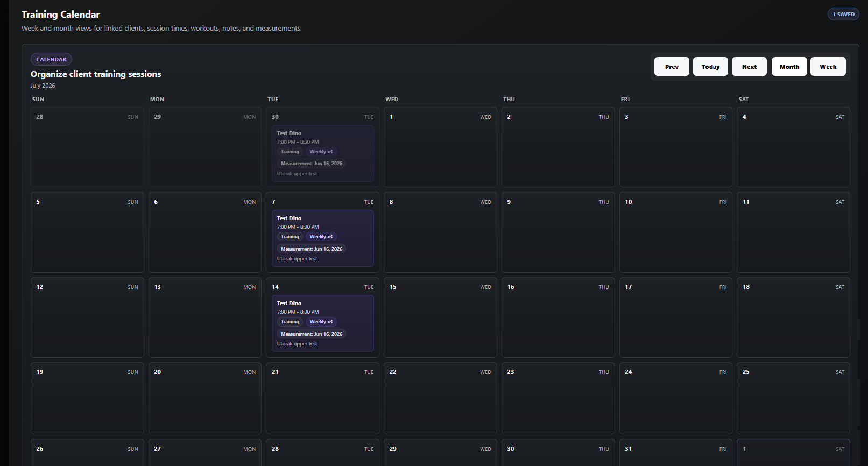Select the Thursday July 30 cell
This screenshot has width=868, height=466.
(558, 453)
